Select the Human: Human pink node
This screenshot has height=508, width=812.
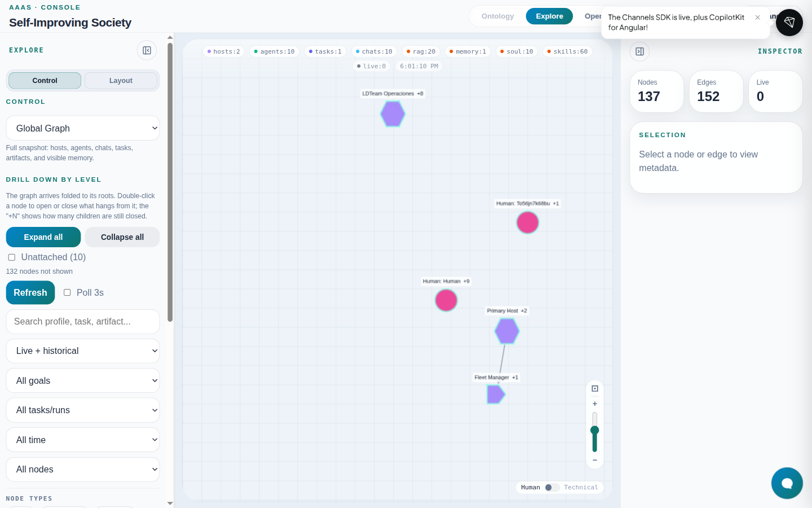point(446,300)
